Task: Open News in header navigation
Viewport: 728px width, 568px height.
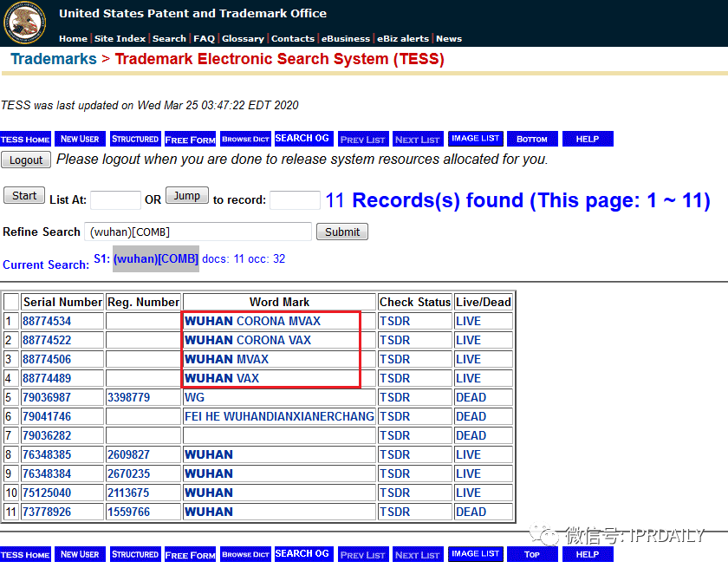Action: point(449,38)
